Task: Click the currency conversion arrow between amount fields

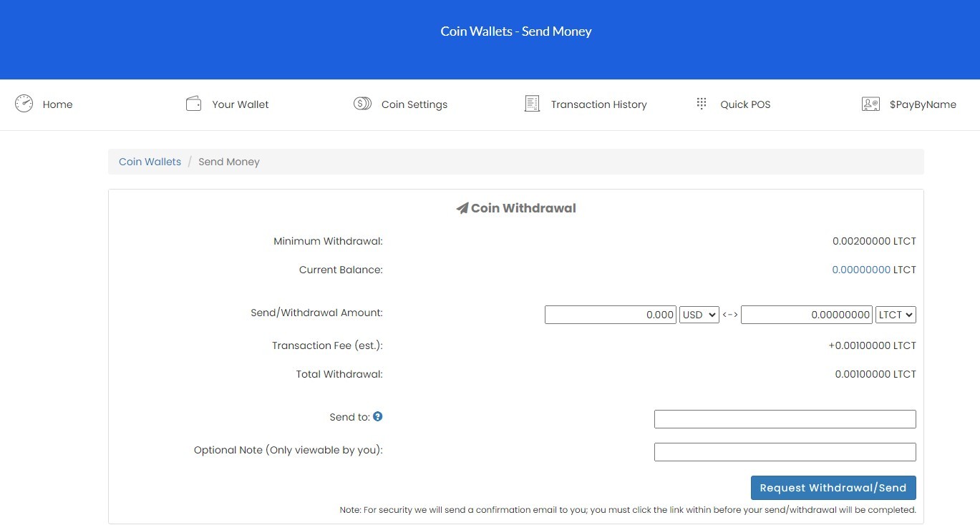Action: 729,314
